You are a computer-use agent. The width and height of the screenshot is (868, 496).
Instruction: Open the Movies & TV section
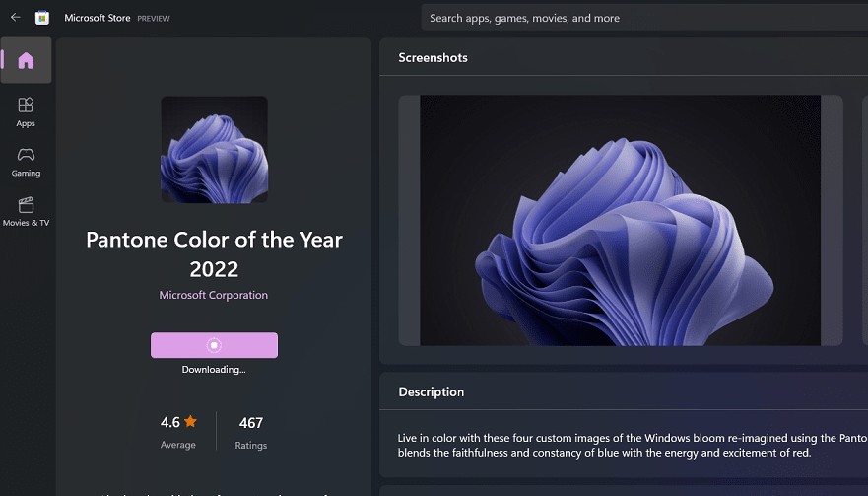click(27, 210)
